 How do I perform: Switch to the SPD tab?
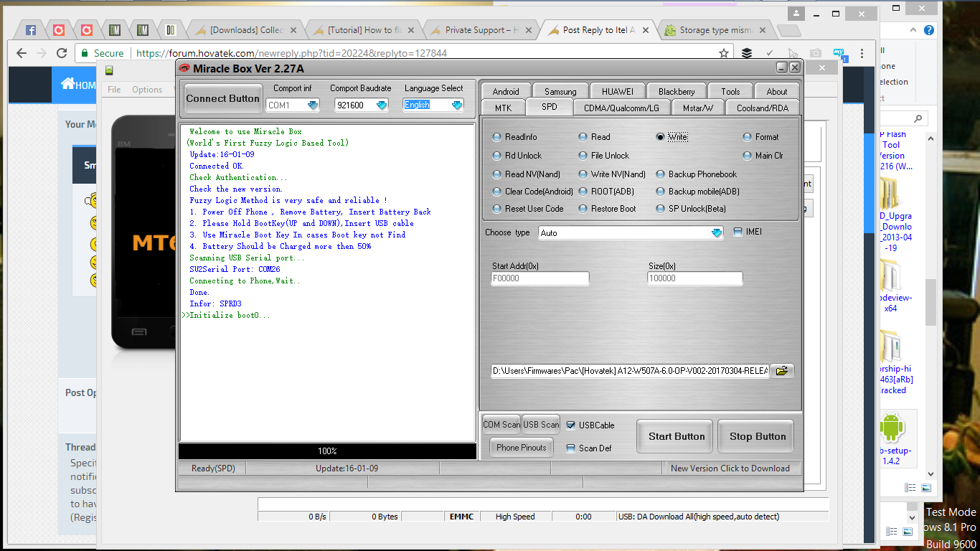click(550, 108)
